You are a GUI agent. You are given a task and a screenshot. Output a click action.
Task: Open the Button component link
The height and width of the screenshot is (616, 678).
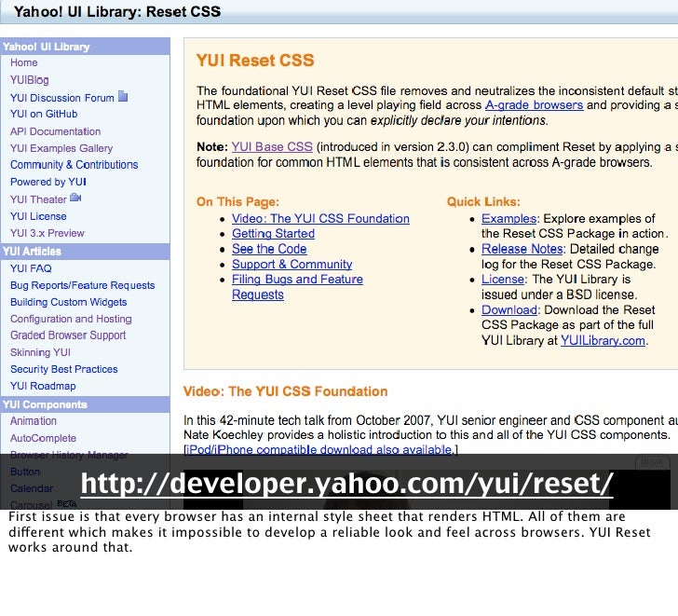(x=25, y=472)
